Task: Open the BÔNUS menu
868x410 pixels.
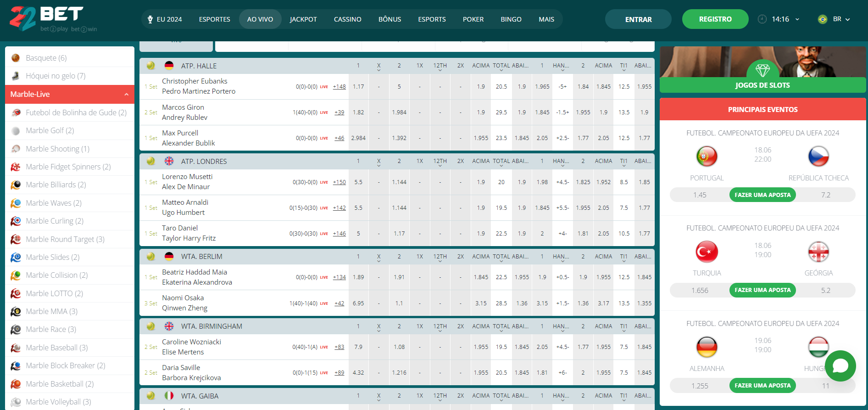Action: pyautogui.click(x=389, y=19)
